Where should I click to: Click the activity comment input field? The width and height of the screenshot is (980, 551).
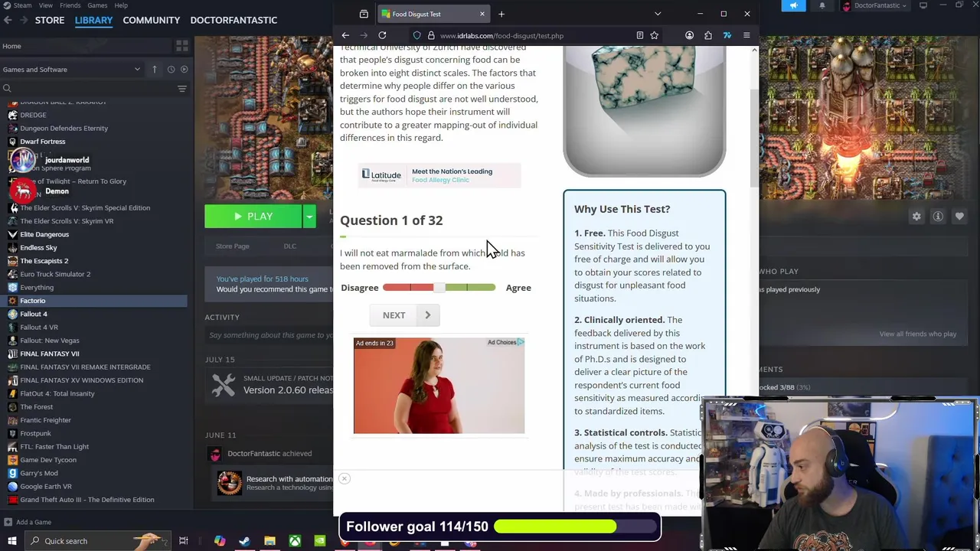[x=269, y=335]
